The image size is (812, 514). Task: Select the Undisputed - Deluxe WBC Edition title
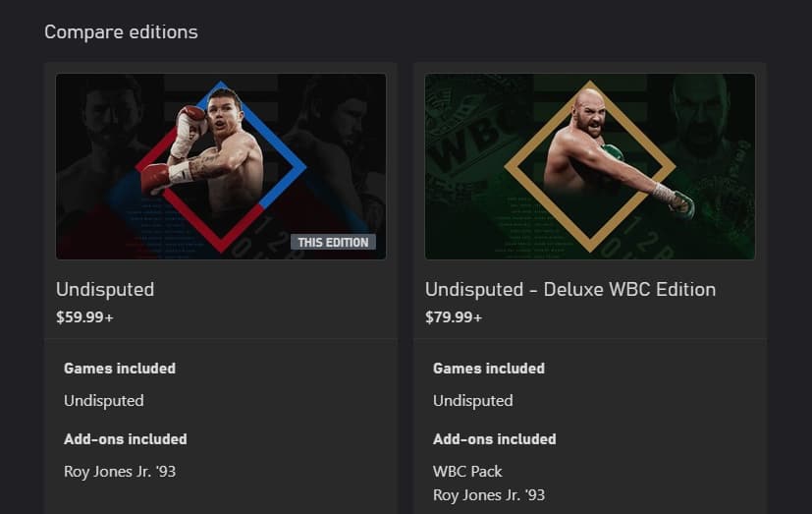click(x=569, y=289)
